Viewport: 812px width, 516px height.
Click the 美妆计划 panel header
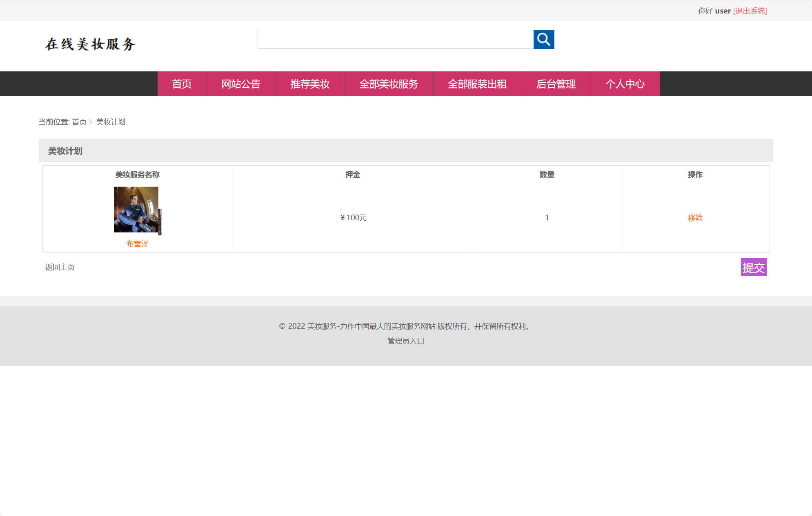tap(65, 151)
